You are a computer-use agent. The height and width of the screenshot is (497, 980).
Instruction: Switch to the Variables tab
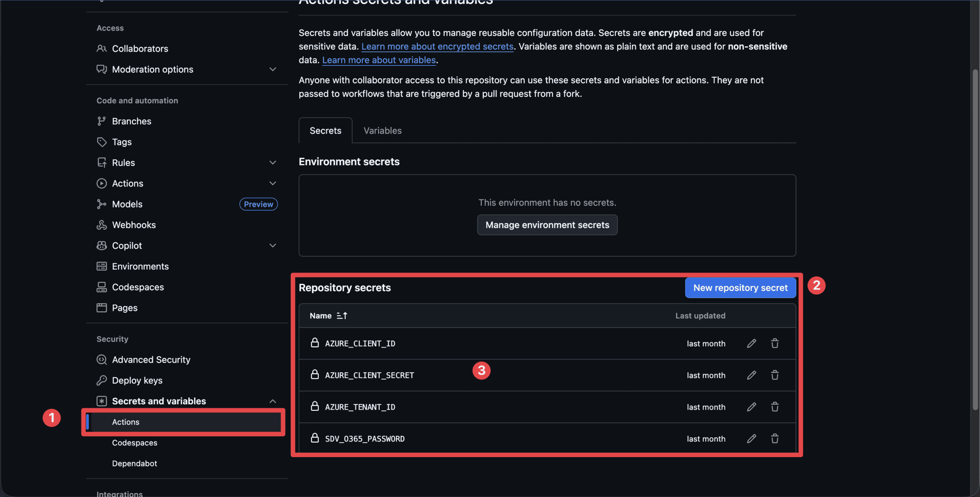(382, 131)
